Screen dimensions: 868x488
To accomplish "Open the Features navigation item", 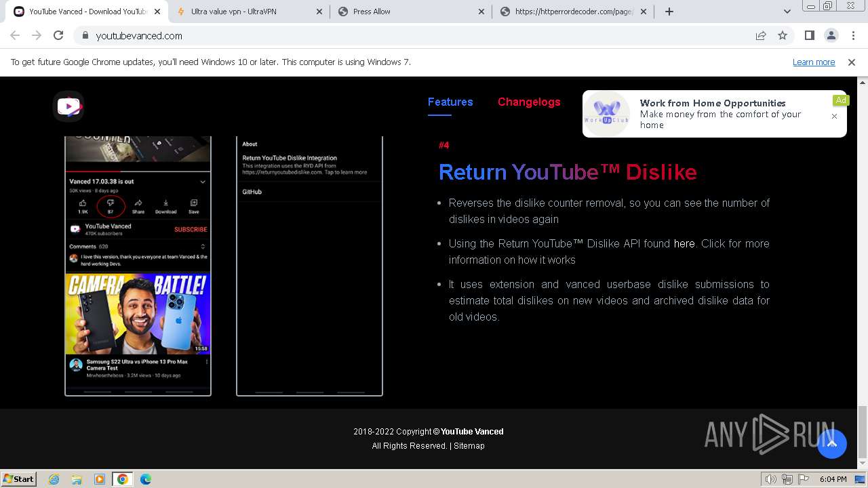I will 450,102.
